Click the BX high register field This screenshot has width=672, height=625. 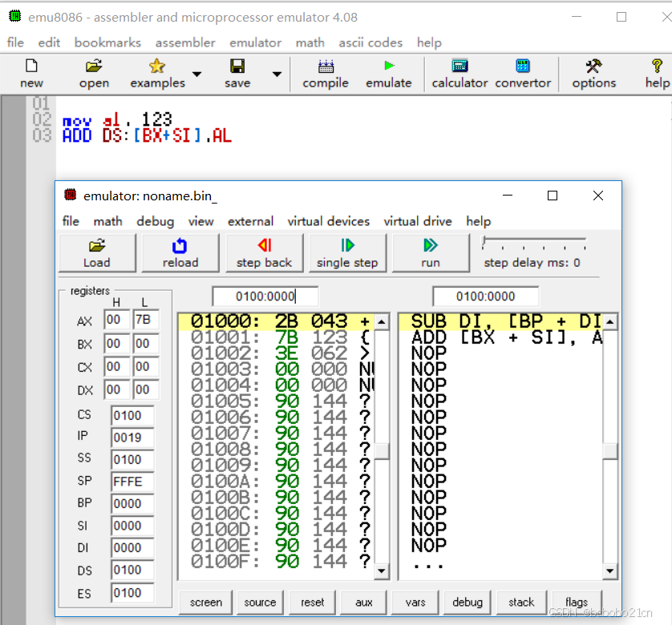point(116,343)
